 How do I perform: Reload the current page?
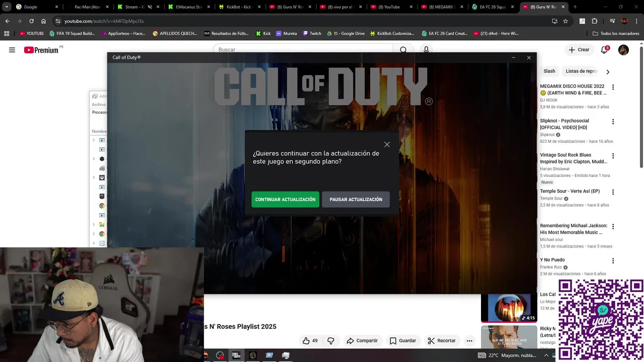tap(31, 21)
